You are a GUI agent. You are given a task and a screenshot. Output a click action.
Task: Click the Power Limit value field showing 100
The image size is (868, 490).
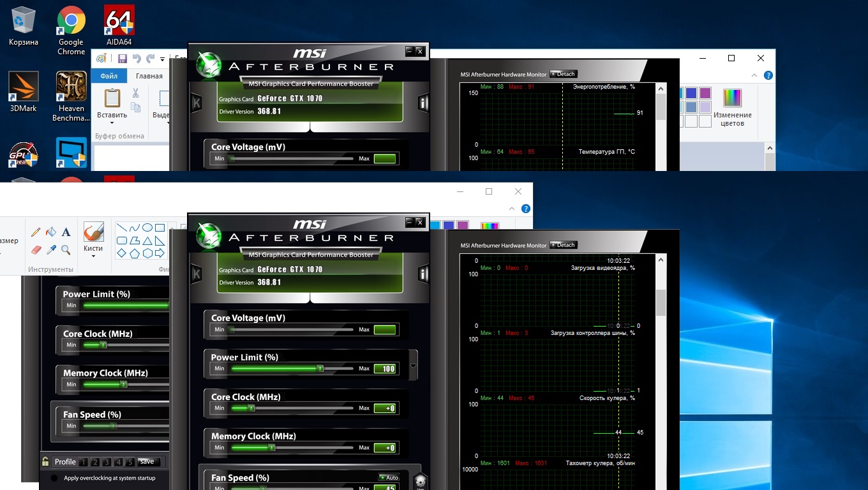click(x=385, y=369)
